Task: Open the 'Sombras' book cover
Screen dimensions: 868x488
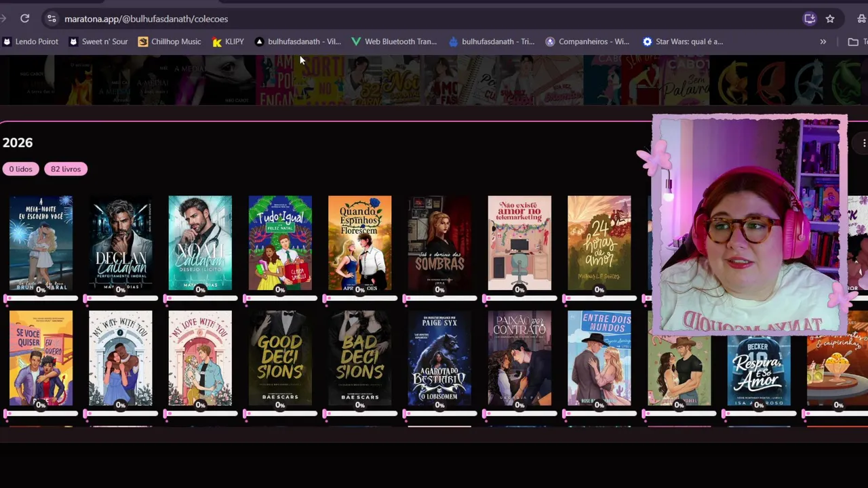Action: (439, 243)
